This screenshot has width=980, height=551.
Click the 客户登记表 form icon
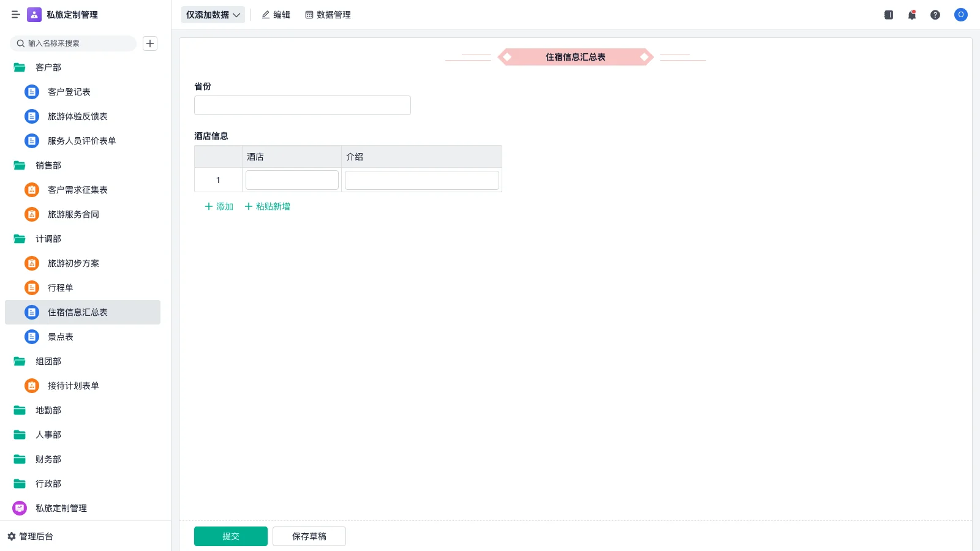click(x=32, y=92)
